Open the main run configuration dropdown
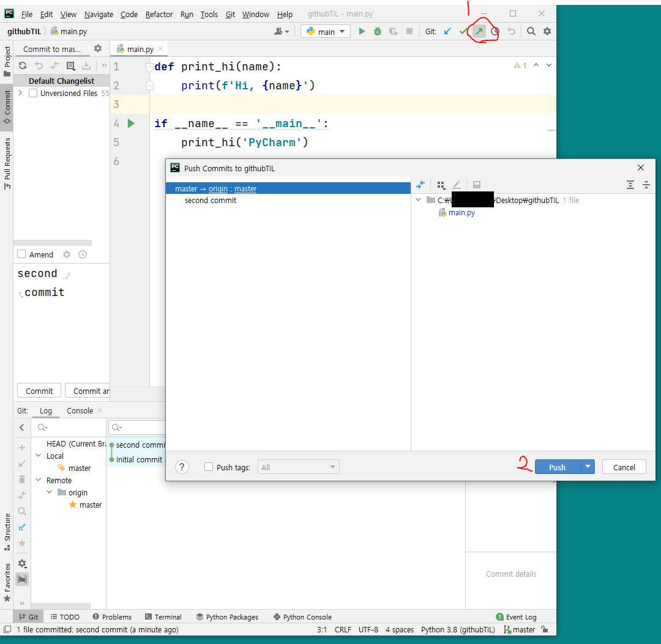This screenshot has height=644, width=661. coord(326,32)
